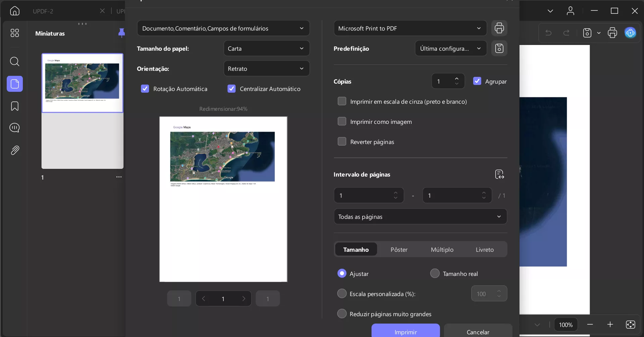
Task: Open the Orientação Retrato dropdown
Action: pyautogui.click(x=266, y=68)
